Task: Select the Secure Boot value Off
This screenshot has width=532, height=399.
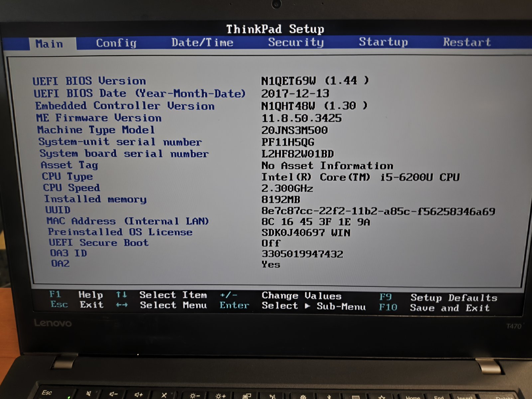Action: tap(271, 243)
